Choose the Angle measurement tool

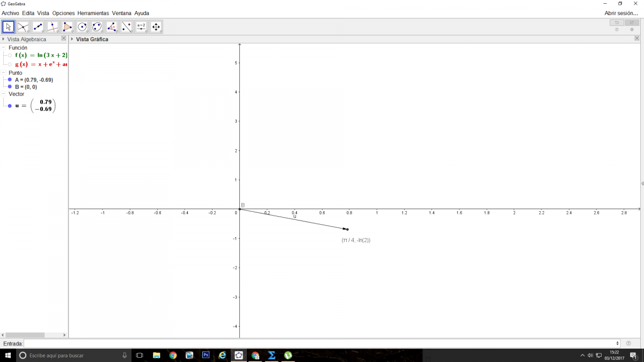point(112,27)
